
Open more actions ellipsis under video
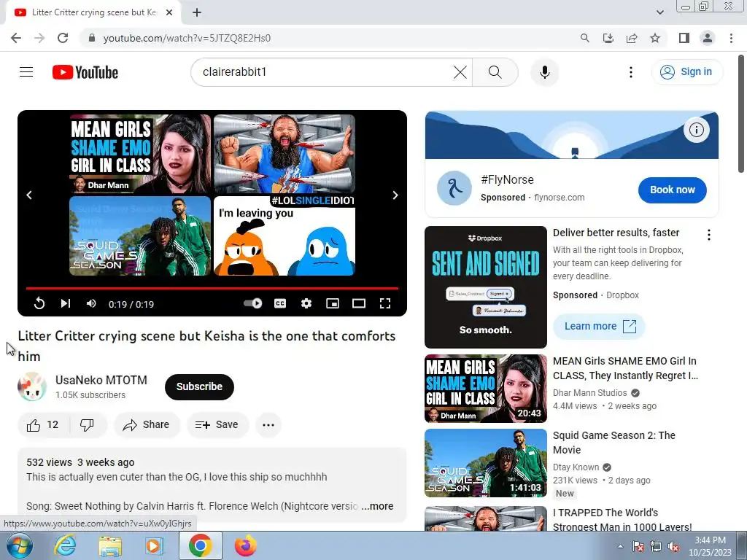pos(268,425)
